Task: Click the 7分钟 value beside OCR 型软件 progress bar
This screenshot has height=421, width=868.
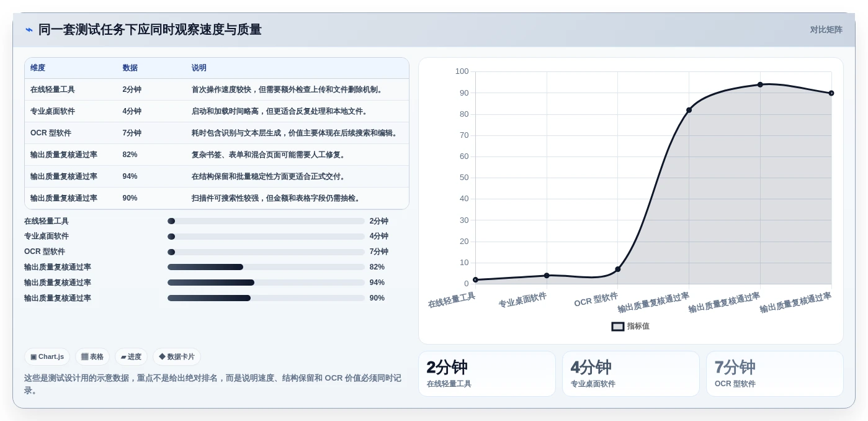Action: pos(379,252)
